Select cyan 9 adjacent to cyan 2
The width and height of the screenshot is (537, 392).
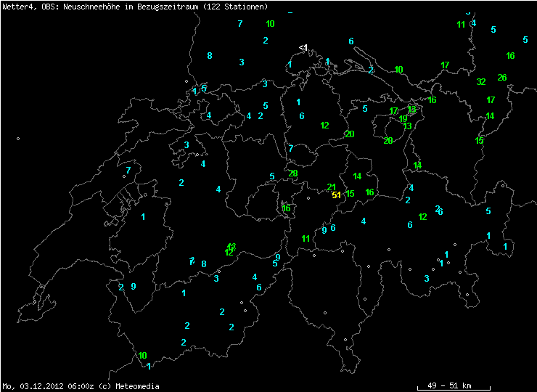(134, 287)
